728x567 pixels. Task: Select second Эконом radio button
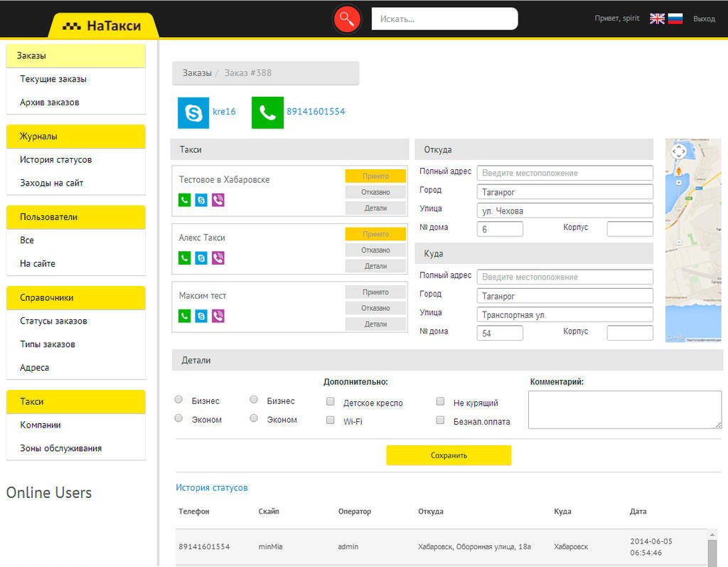[254, 418]
